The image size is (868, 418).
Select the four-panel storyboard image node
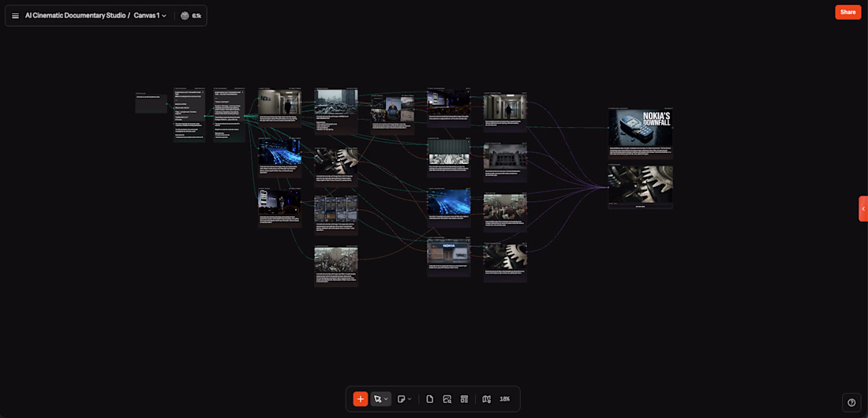(336, 215)
